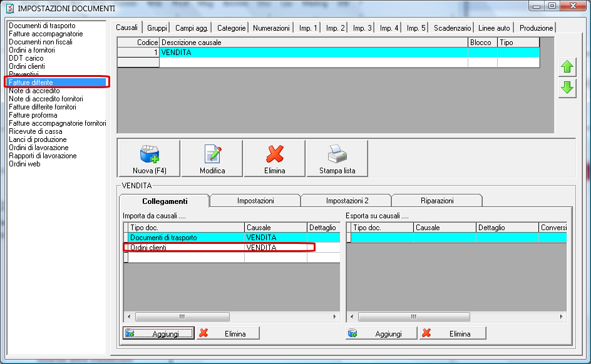Viewport: 591px width, 364px height.
Task: Open the Imp. 1 tab
Action: point(308,28)
